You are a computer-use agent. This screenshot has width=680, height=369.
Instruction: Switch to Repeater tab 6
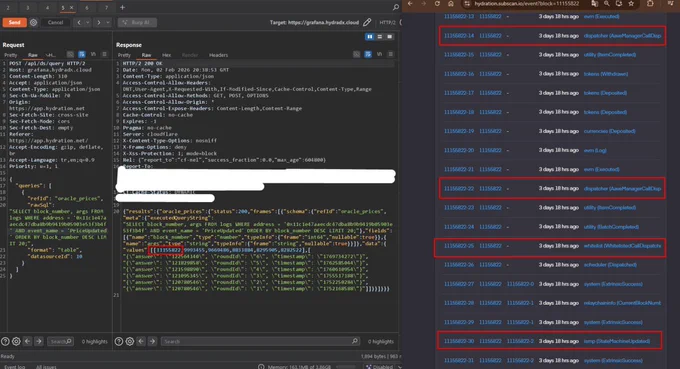coord(87,8)
